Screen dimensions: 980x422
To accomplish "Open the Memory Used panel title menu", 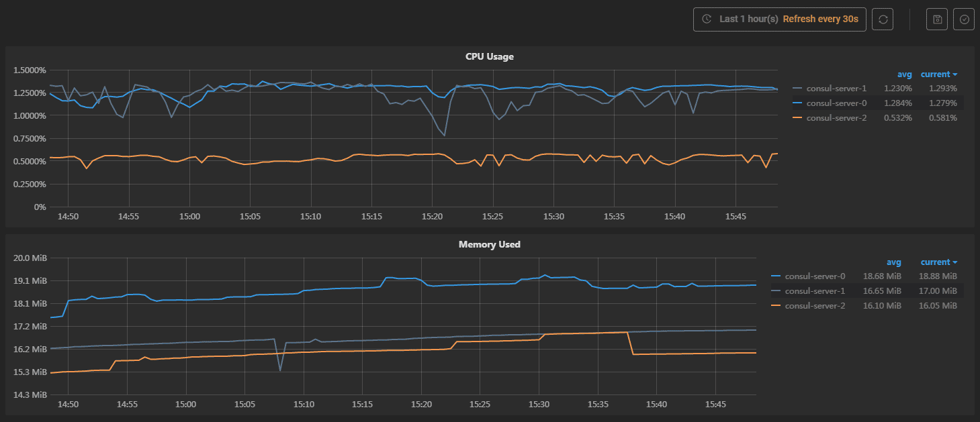I will coord(489,245).
